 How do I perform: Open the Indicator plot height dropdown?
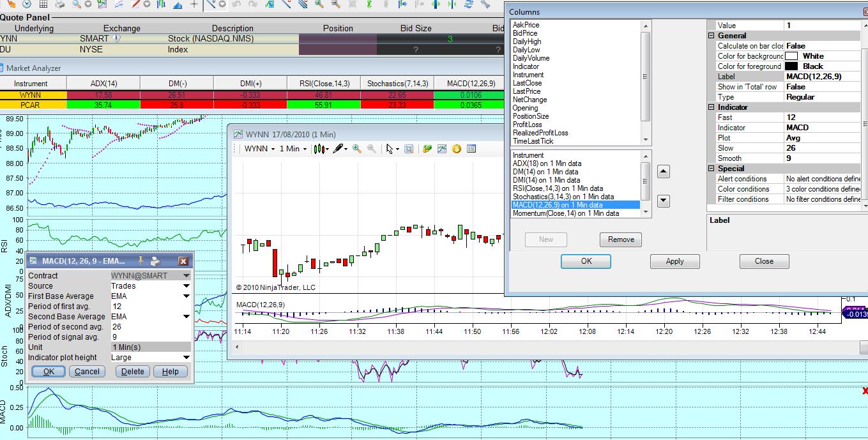[x=187, y=358]
